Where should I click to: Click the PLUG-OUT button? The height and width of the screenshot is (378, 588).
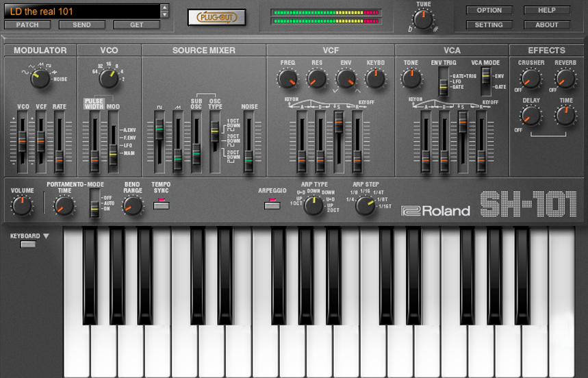click(x=216, y=17)
